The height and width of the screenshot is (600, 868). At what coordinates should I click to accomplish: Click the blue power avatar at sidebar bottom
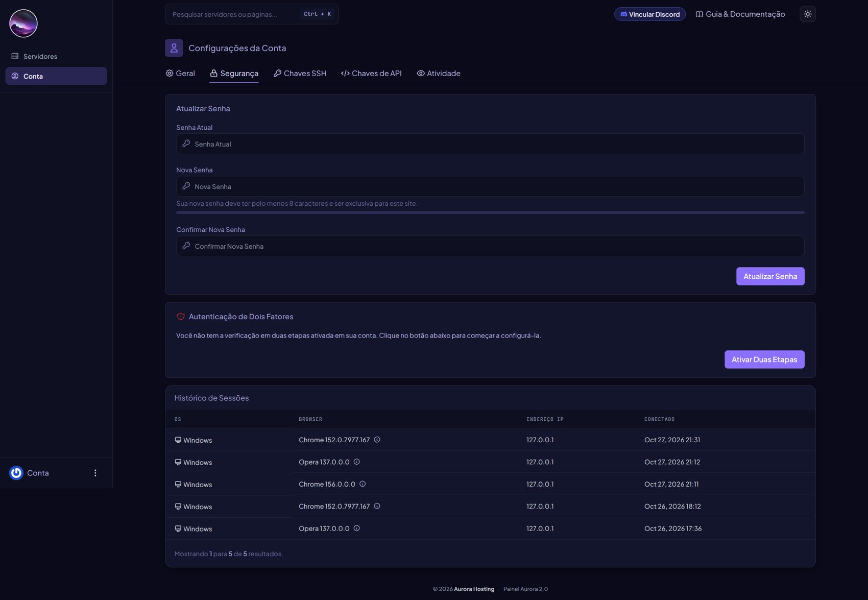pos(16,473)
